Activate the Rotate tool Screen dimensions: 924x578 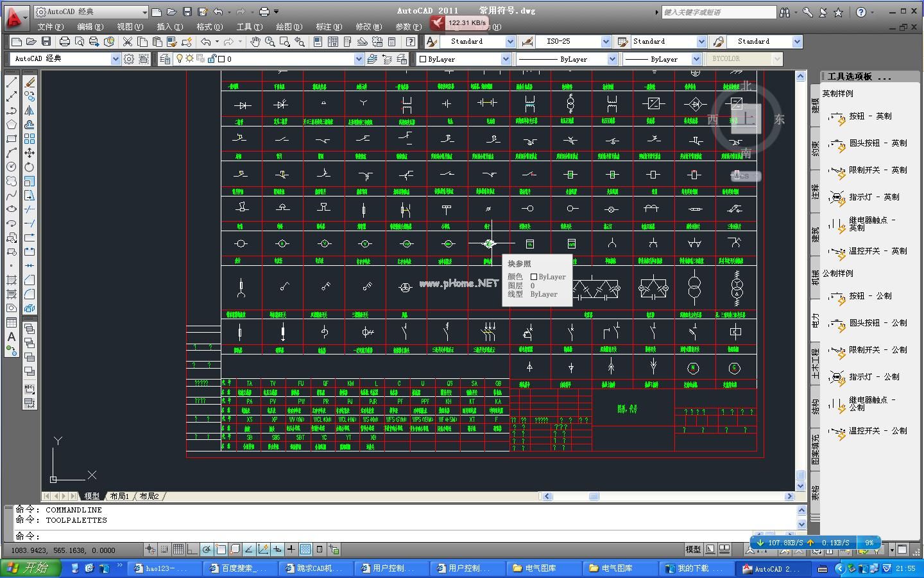click(30, 167)
